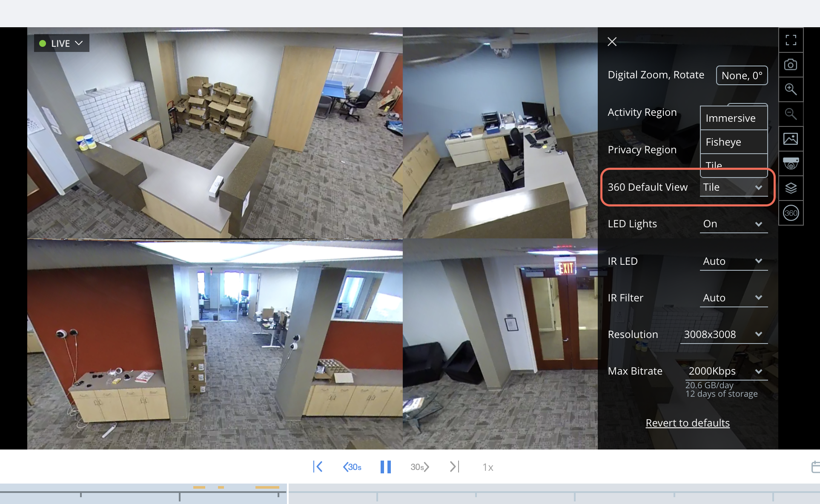This screenshot has width=820, height=504.
Task: Open the dome camera settings icon
Action: pos(791,163)
